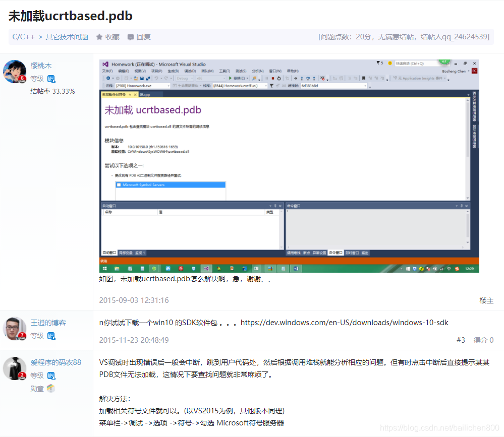Open the Debug configuration dropdown

click(185, 78)
